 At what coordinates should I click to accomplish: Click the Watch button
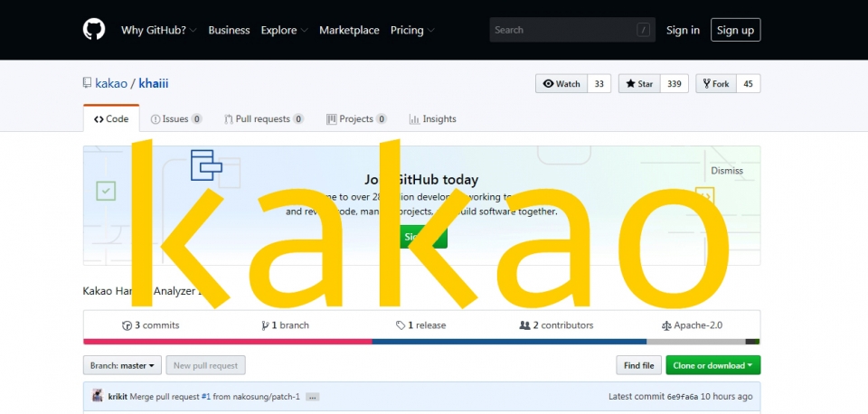(561, 83)
